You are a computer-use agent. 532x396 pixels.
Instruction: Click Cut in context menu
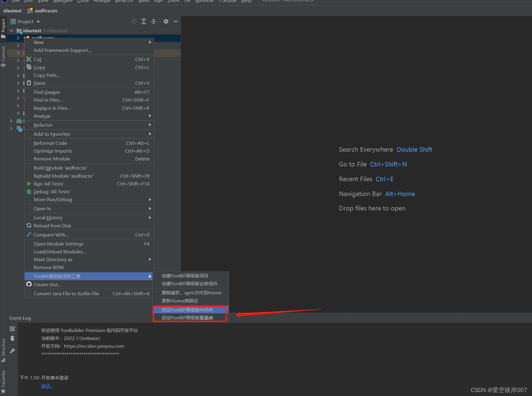click(89, 59)
